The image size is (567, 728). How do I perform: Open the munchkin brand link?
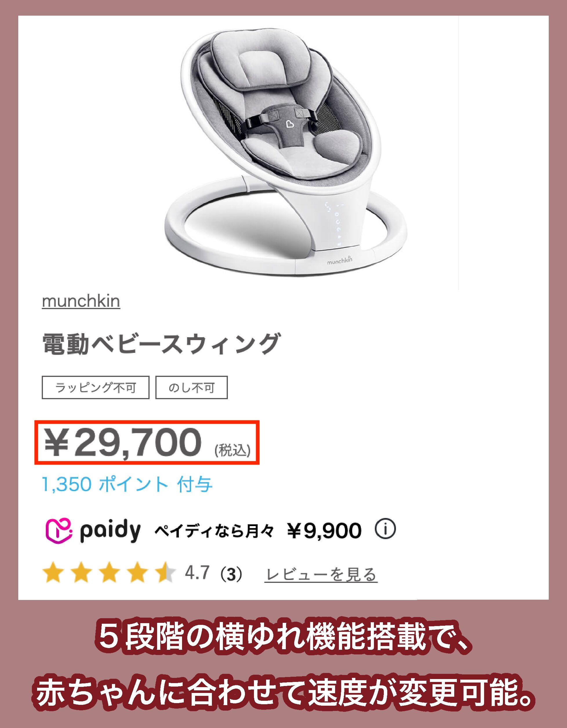pyautogui.click(x=81, y=301)
